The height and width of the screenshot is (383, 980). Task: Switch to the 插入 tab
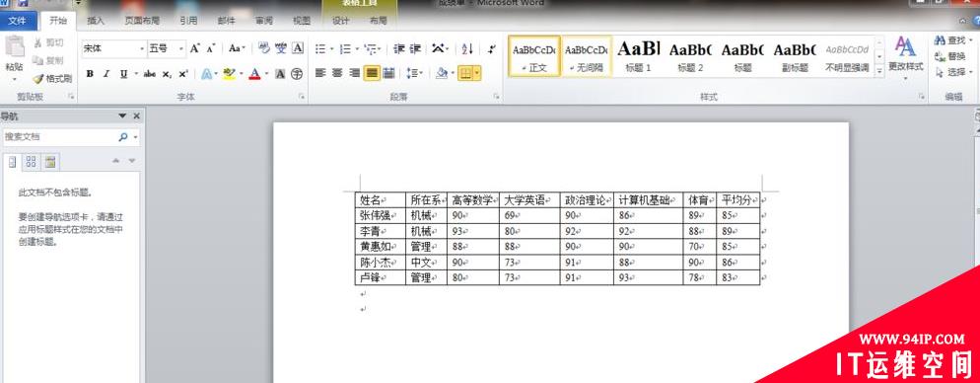tap(96, 21)
